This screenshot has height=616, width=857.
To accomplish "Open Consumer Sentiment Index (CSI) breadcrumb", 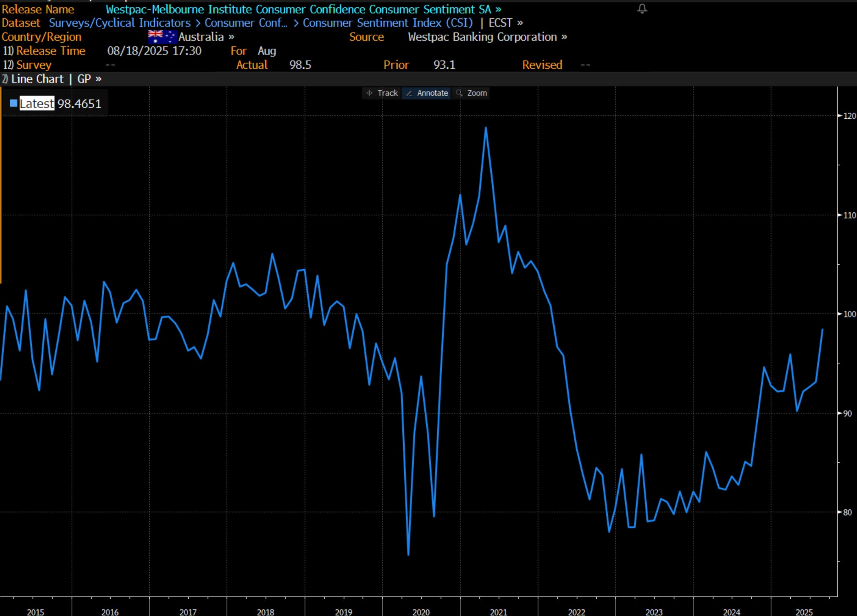I will pyautogui.click(x=388, y=23).
